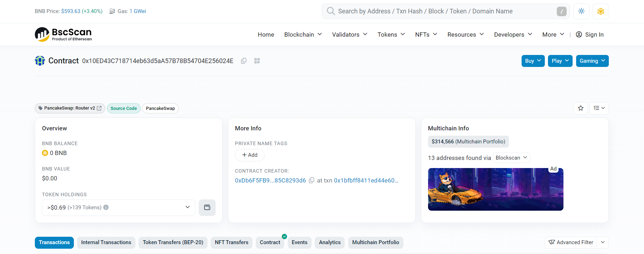This screenshot has height=254, width=644.
Task: Open the token holdings wallet view button
Action: pyautogui.click(x=207, y=207)
